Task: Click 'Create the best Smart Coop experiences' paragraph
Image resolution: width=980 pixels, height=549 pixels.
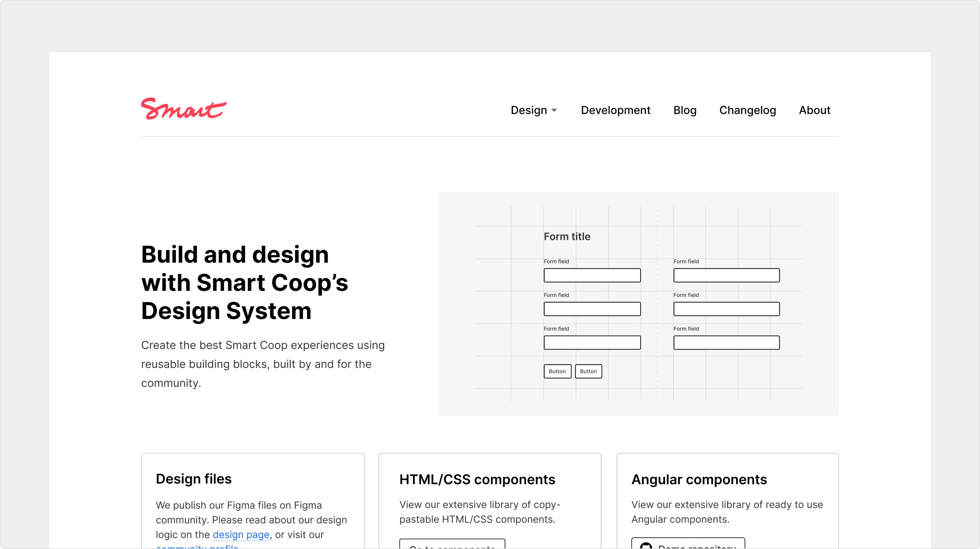Action: (x=263, y=364)
